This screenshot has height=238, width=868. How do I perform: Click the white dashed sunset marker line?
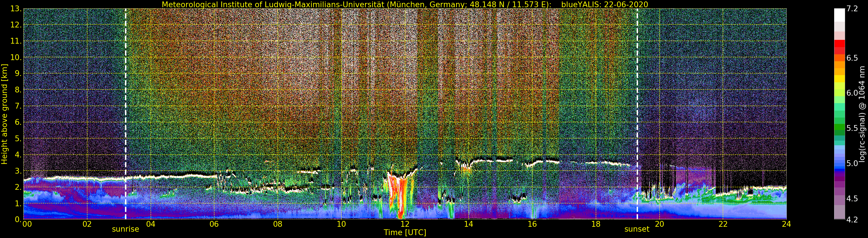pyautogui.click(x=637, y=114)
